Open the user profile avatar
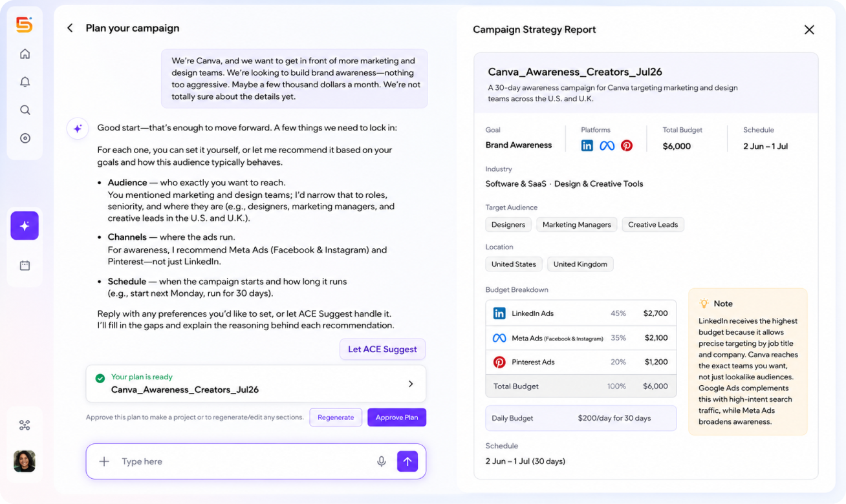846x504 pixels. click(25, 461)
